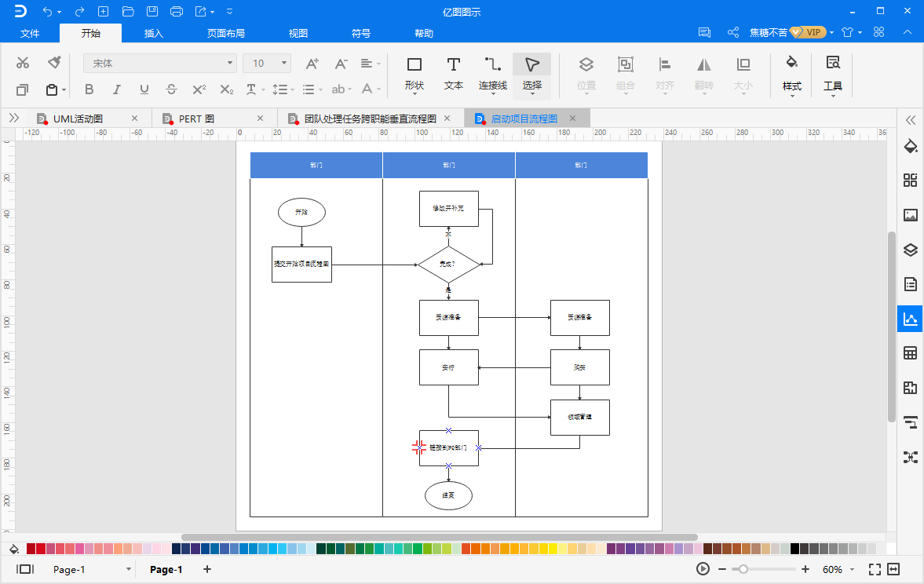
Task: Select the 文本 text tool
Action: coord(453,75)
